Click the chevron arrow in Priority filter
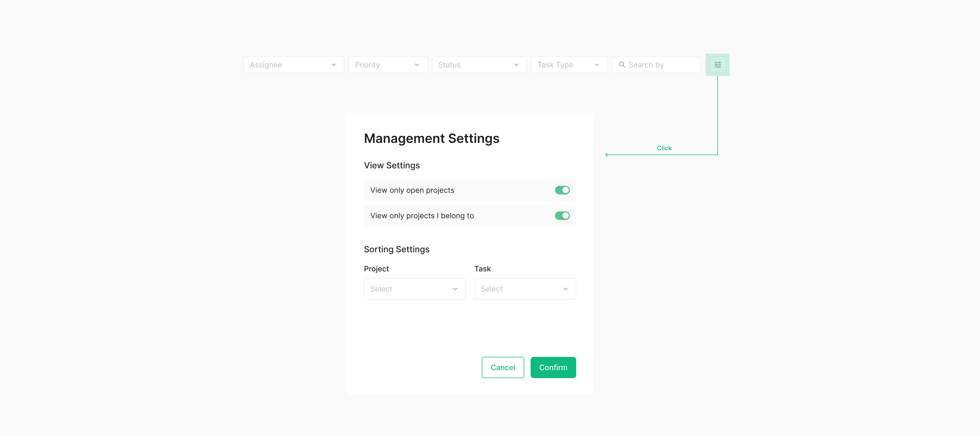The image size is (980, 436). (417, 65)
